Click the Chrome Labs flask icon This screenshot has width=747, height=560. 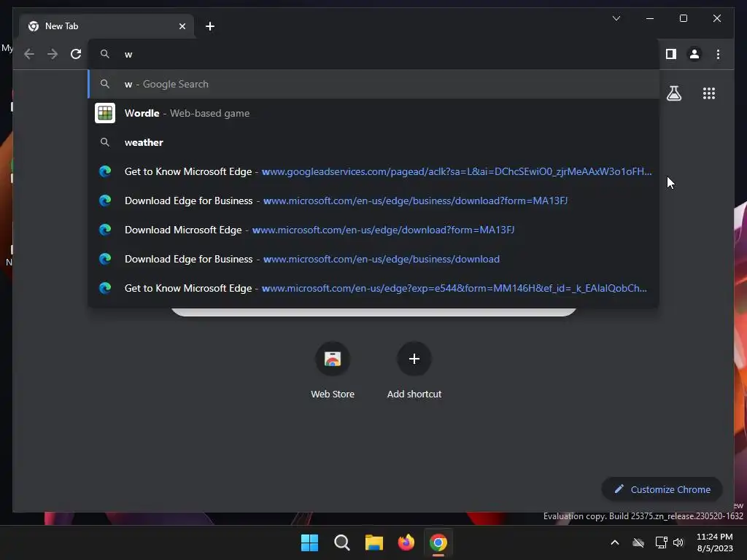(673, 93)
